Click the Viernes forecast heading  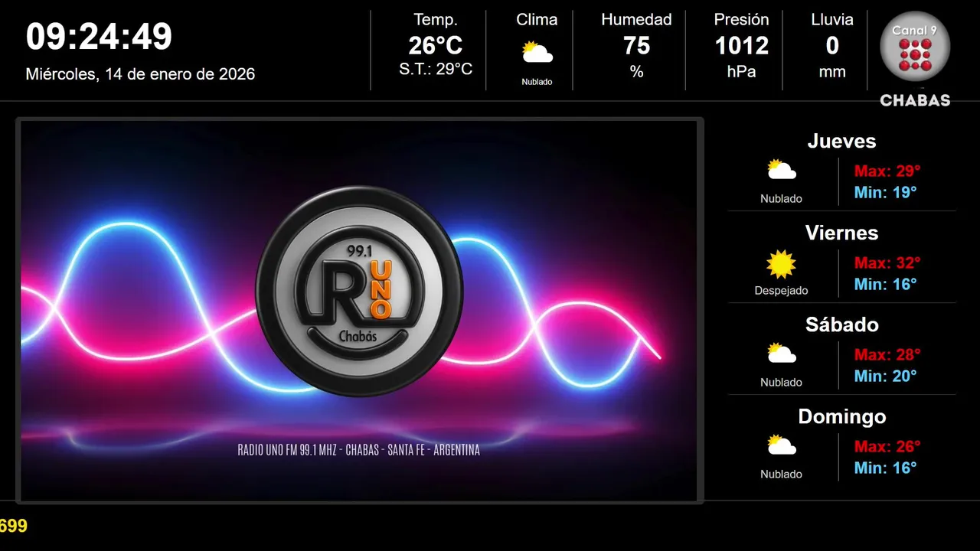(841, 233)
